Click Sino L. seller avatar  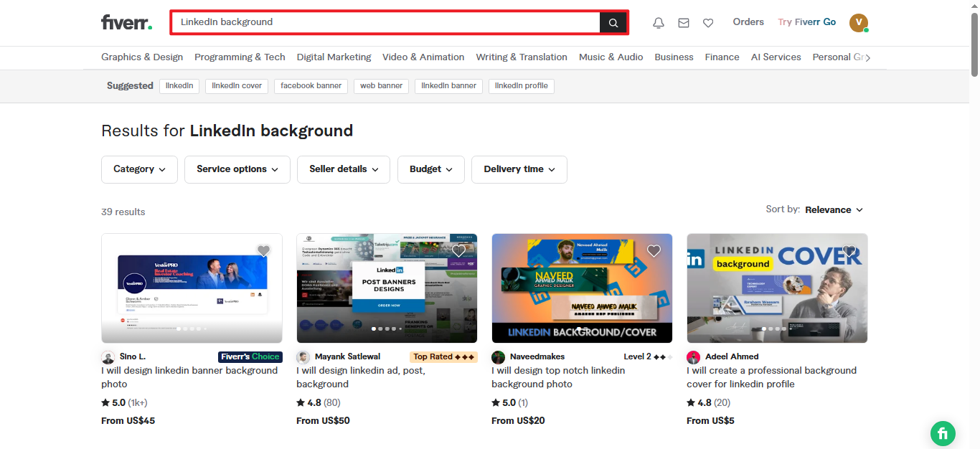click(108, 357)
